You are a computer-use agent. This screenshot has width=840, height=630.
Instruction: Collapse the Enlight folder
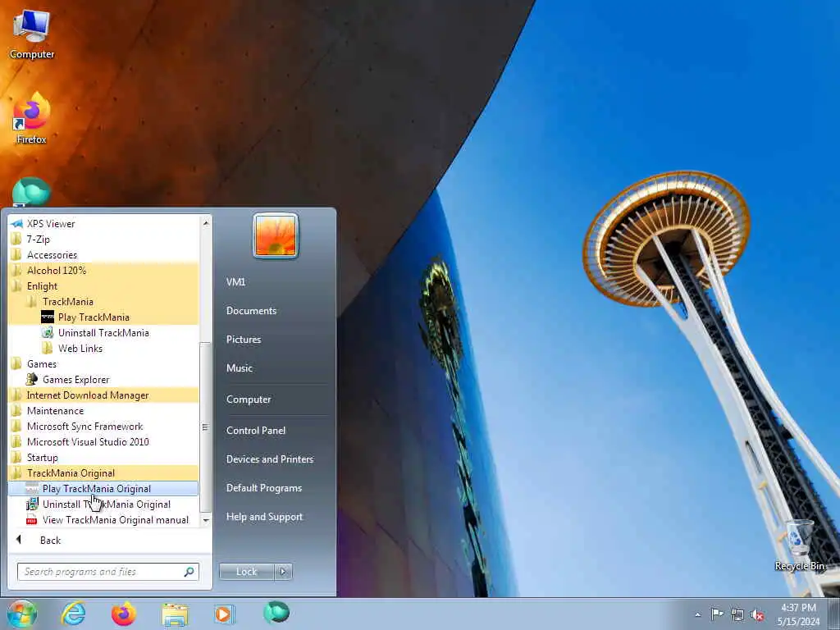point(104,285)
